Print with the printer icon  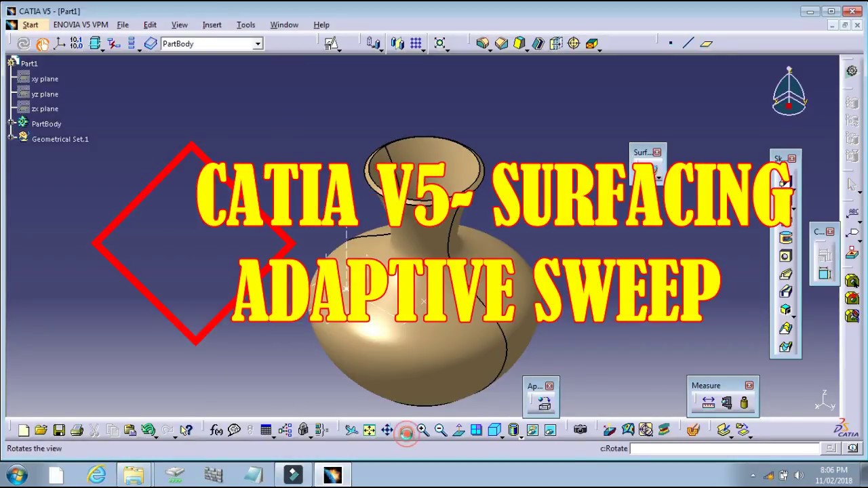(x=77, y=430)
